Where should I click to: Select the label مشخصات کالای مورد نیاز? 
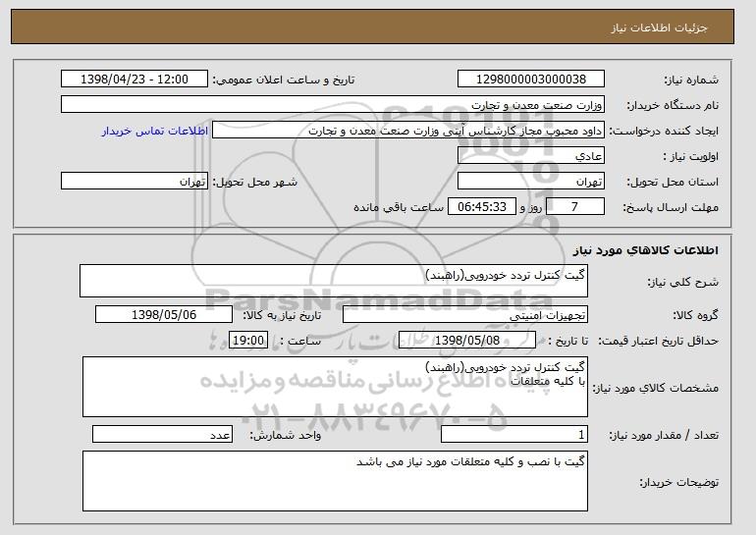655,388
